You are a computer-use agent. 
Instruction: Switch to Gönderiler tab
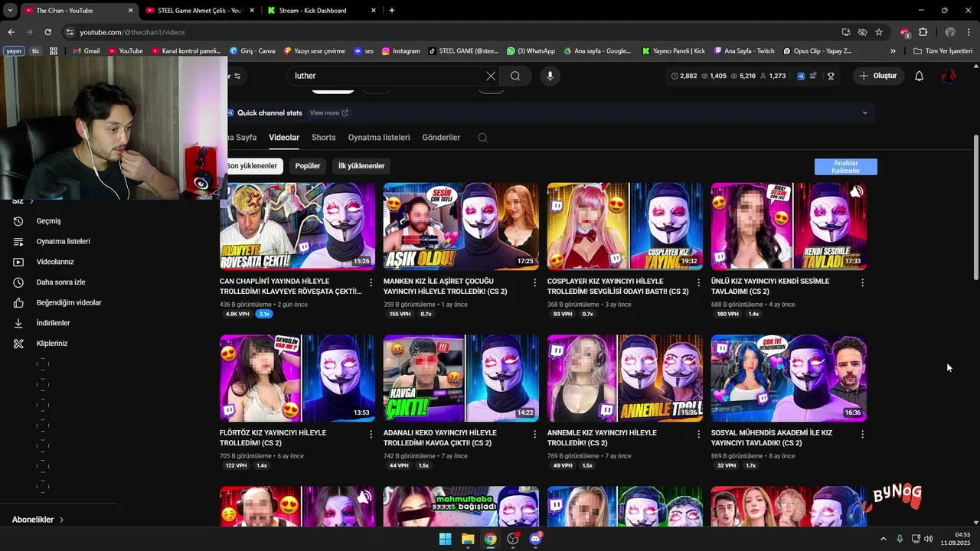[441, 138]
